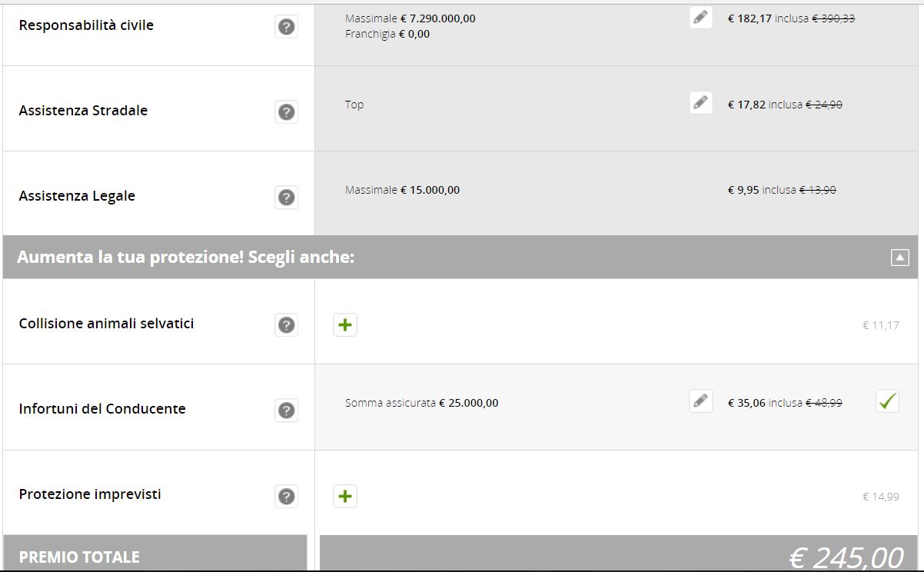Collapse the Aumenta la tua protezione section
This screenshot has height=572, width=924.
899,258
